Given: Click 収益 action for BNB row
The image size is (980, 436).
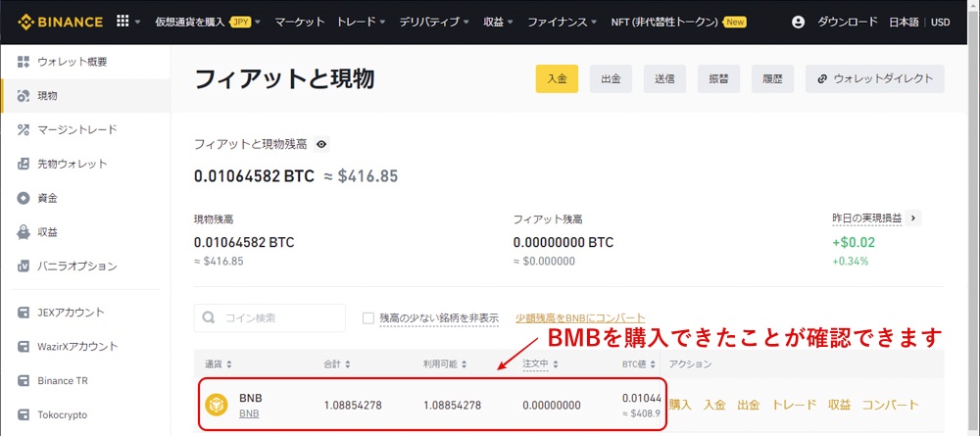Looking at the screenshot, I should coord(840,405).
